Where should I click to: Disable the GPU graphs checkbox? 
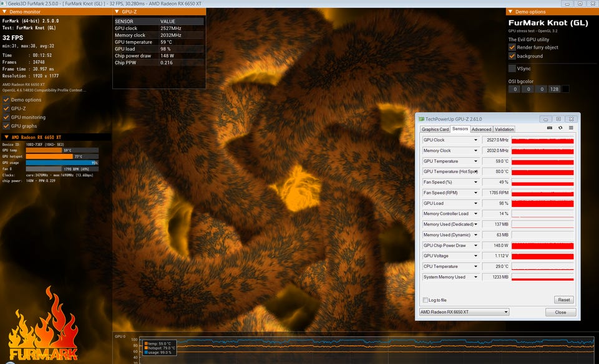tap(6, 126)
